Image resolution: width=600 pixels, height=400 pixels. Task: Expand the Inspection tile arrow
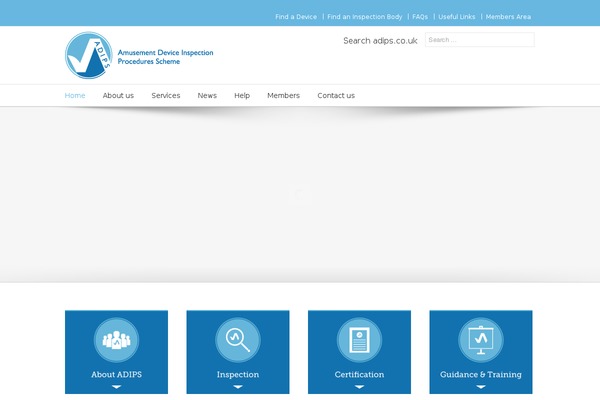(238, 387)
